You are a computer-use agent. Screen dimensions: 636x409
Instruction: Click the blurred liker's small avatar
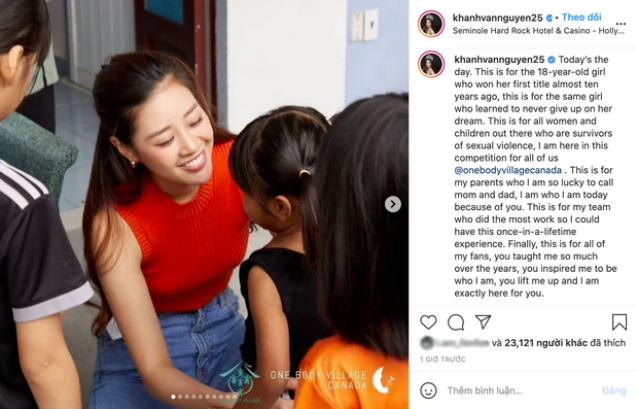coord(427,343)
